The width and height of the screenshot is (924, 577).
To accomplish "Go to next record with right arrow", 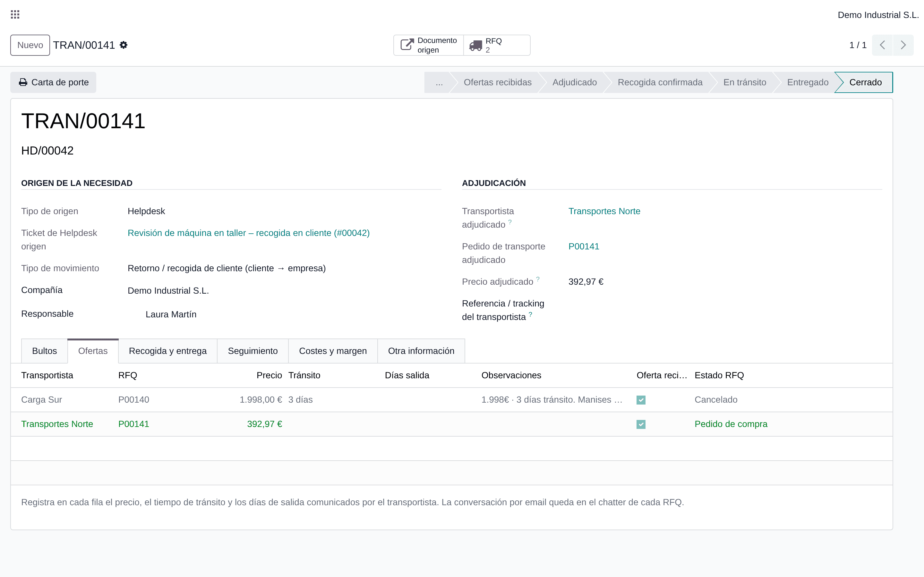I will point(903,45).
